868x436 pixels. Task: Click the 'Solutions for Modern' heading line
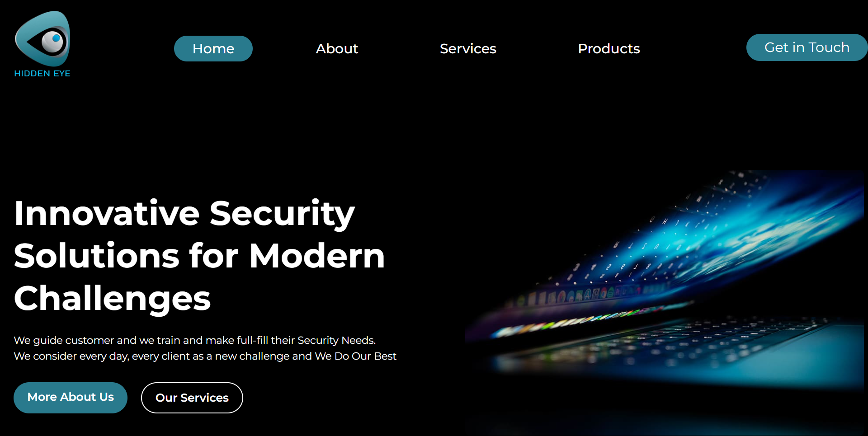point(199,256)
